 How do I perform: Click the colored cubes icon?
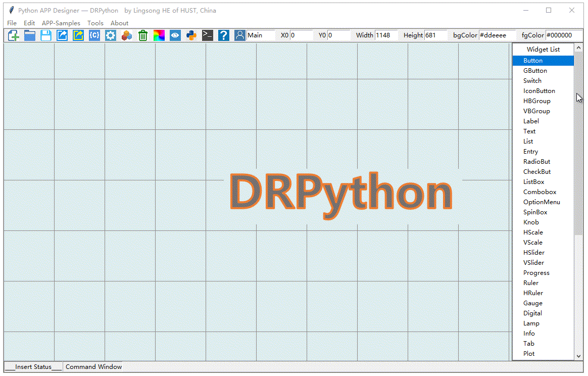tap(127, 36)
